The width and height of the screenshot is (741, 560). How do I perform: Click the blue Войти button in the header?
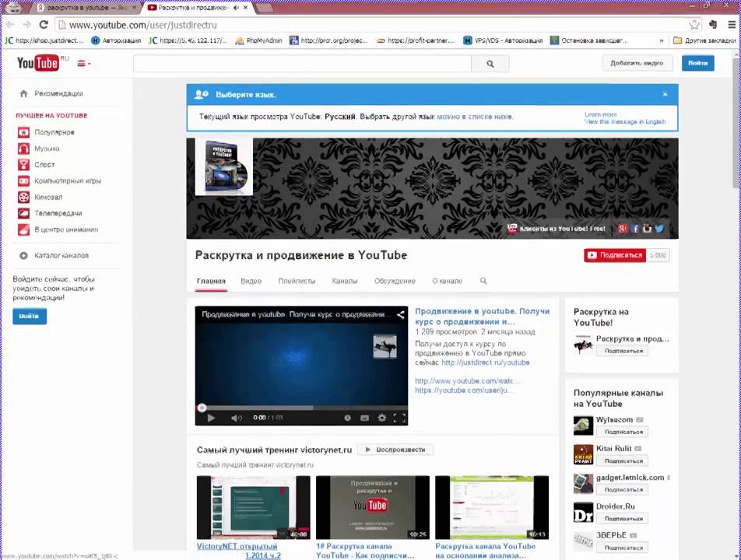coord(697,63)
